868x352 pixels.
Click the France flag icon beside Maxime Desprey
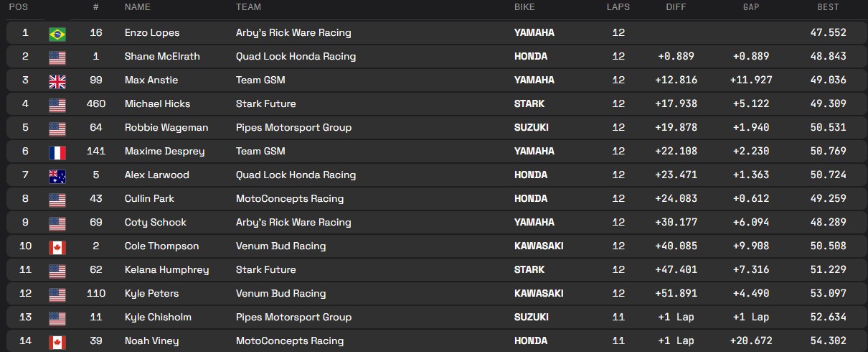57,152
